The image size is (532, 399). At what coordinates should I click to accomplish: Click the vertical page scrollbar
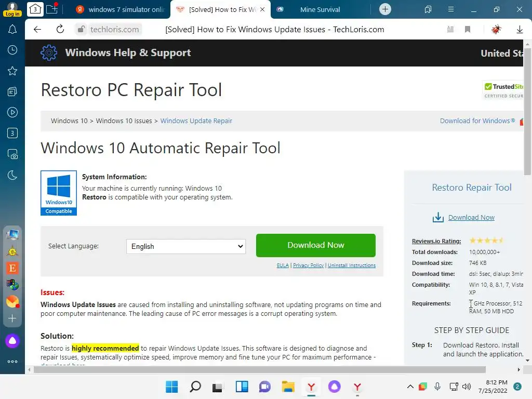click(x=527, y=111)
